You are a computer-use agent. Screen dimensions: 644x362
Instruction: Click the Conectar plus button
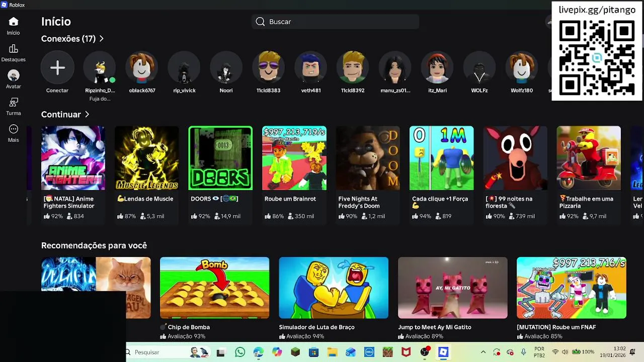tap(57, 67)
